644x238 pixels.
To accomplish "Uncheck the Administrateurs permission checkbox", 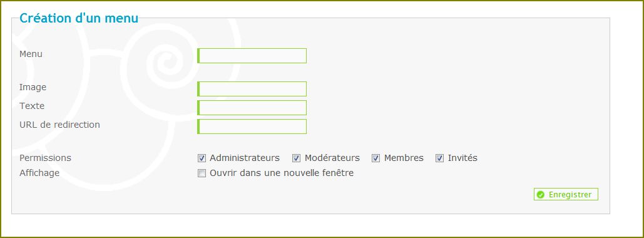I will click(202, 158).
